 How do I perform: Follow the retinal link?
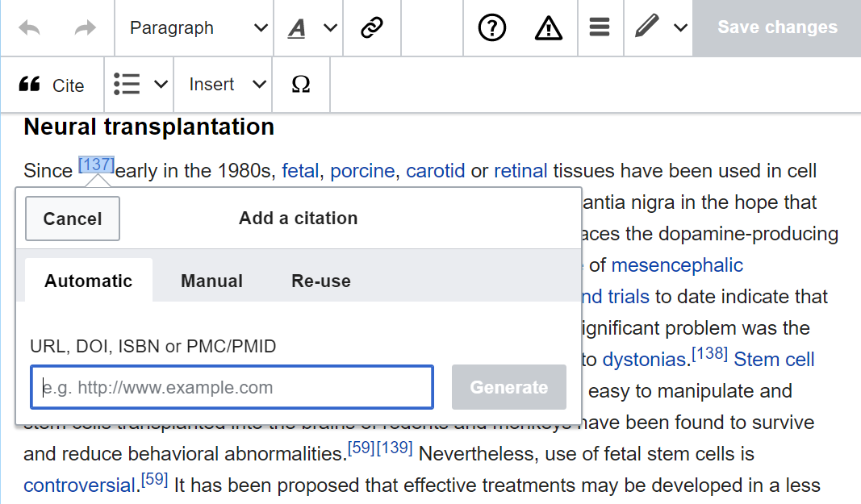coord(520,171)
